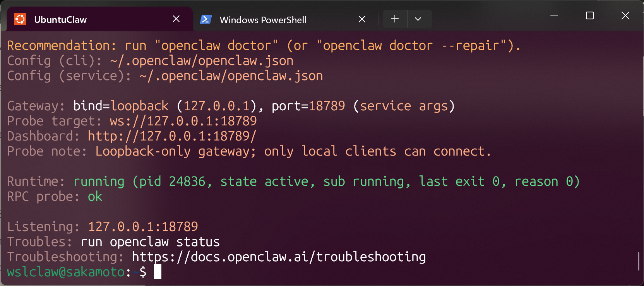Switch to the UbuntuClaw tab

click(100, 19)
